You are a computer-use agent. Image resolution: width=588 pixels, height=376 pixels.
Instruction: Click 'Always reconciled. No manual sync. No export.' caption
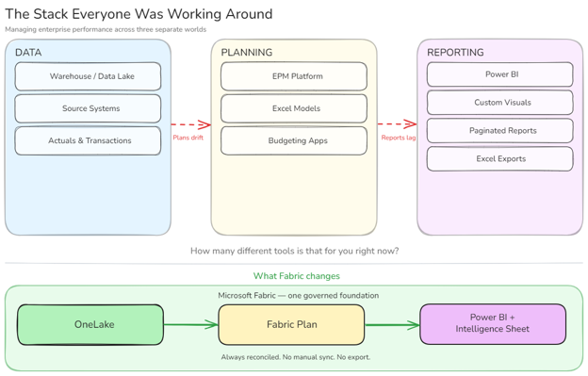pyautogui.click(x=296, y=357)
